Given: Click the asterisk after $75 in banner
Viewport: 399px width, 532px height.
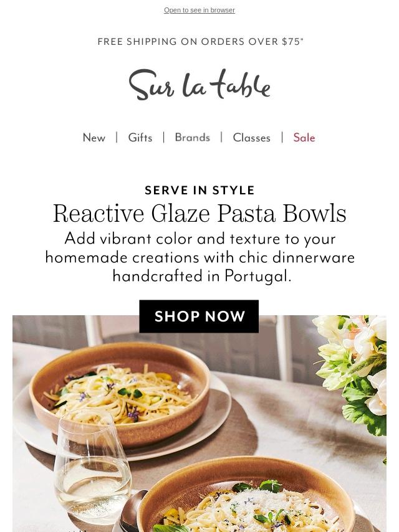Looking at the screenshot, I should (x=302, y=39).
